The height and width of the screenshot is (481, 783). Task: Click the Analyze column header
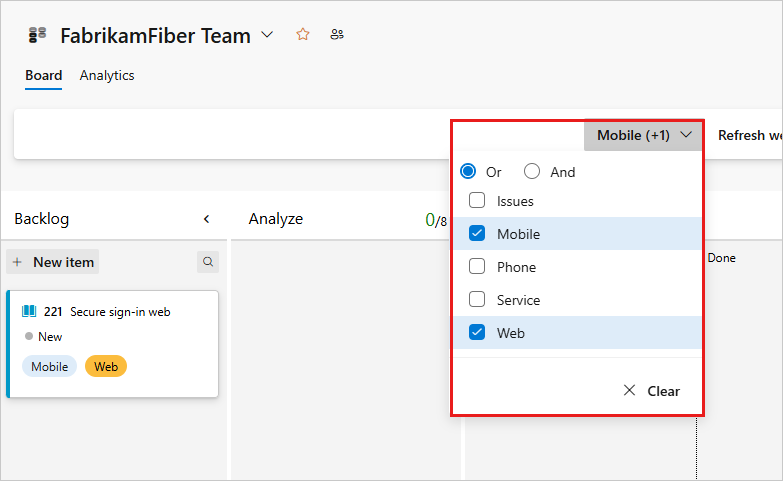(x=276, y=219)
